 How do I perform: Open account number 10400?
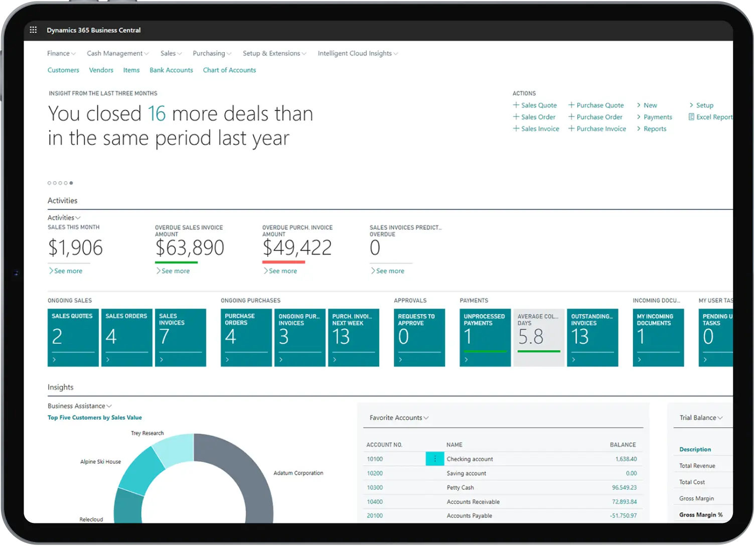coord(375,502)
